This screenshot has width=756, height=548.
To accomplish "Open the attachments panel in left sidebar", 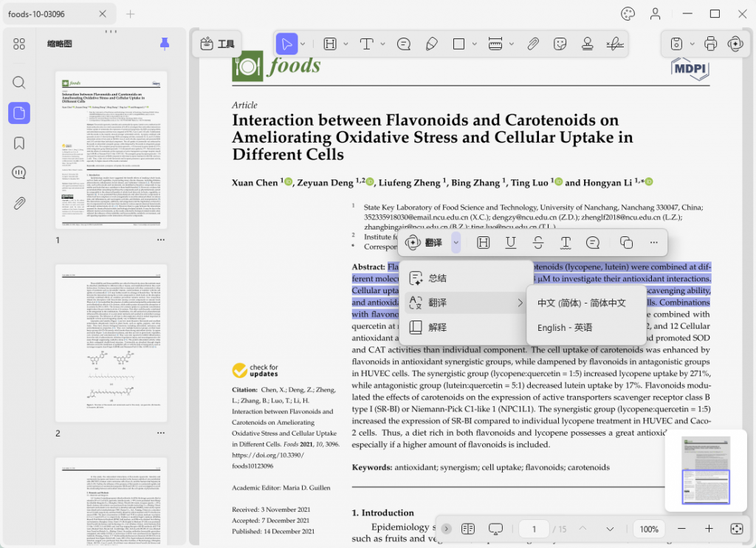I will [18, 203].
